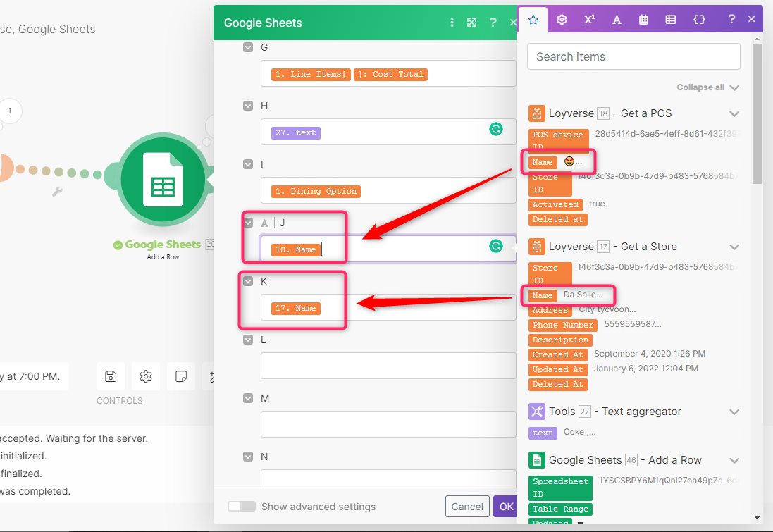Viewport: 773px width, 532px height.
Task: Collapse the Tools Text aggregator section
Action: [x=734, y=412]
